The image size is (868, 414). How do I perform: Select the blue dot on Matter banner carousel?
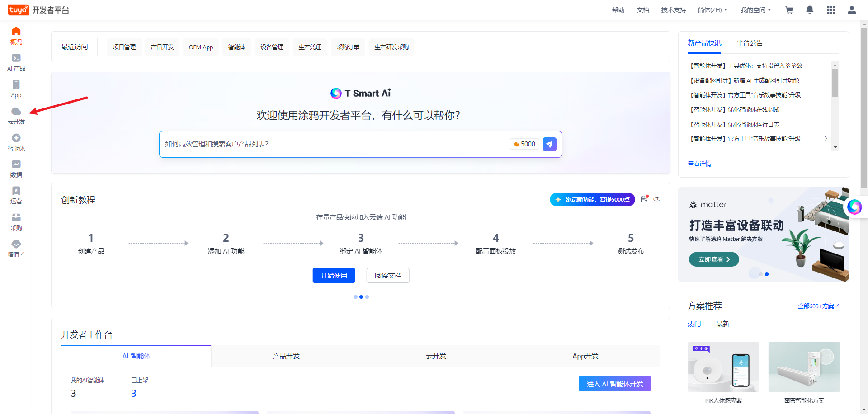pyautogui.click(x=767, y=274)
